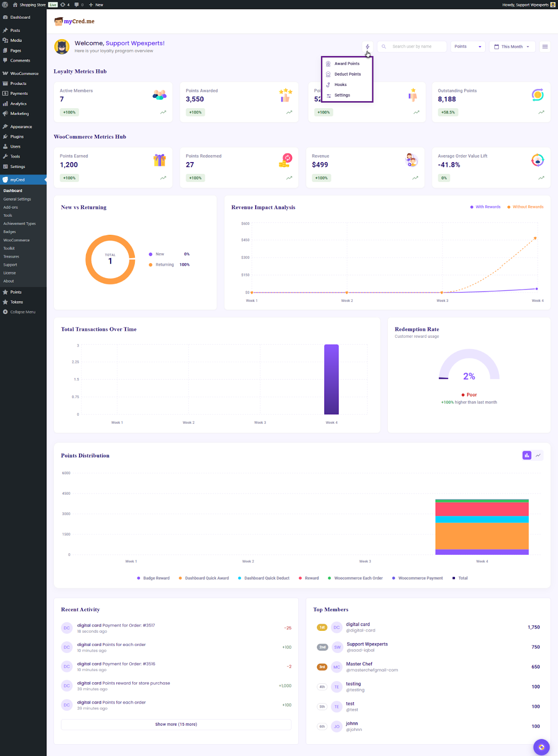The image size is (558, 756).
Task: Switch Points Distribution to bar chart view
Action: click(x=527, y=455)
